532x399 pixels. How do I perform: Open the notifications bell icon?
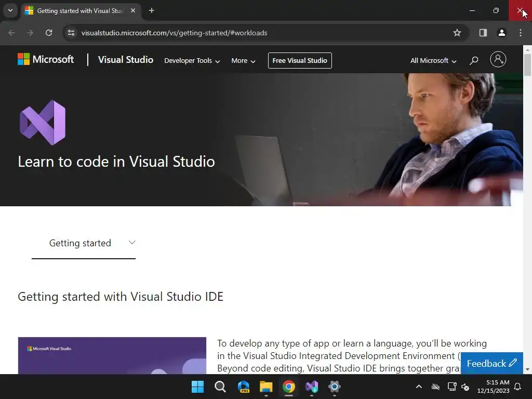[x=517, y=387]
